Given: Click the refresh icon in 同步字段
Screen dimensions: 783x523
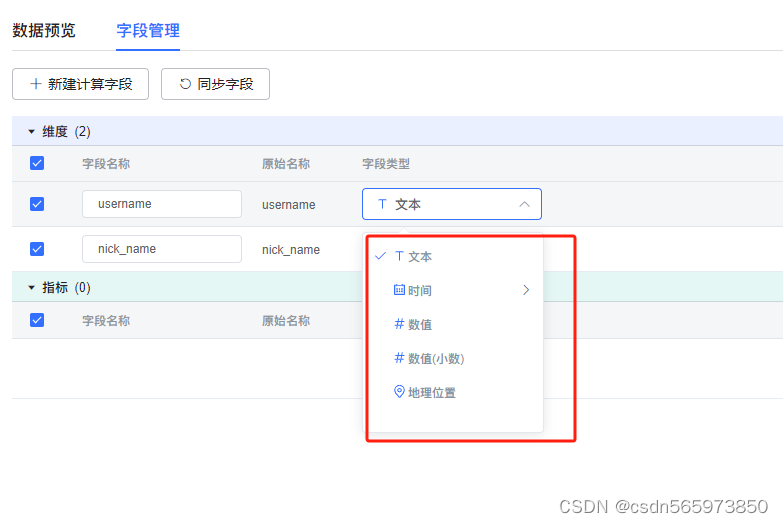Looking at the screenshot, I should click(x=185, y=84).
